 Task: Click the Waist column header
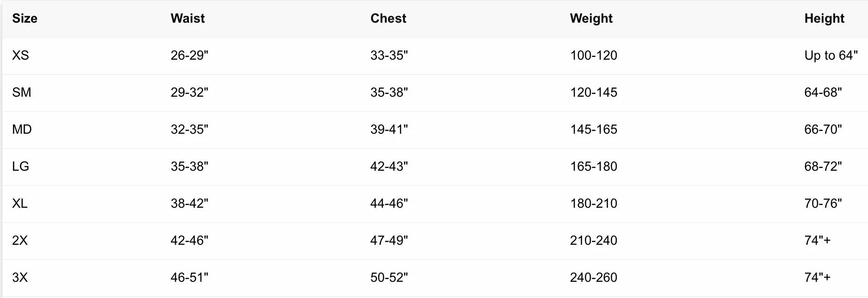pyautogui.click(x=187, y=19)
